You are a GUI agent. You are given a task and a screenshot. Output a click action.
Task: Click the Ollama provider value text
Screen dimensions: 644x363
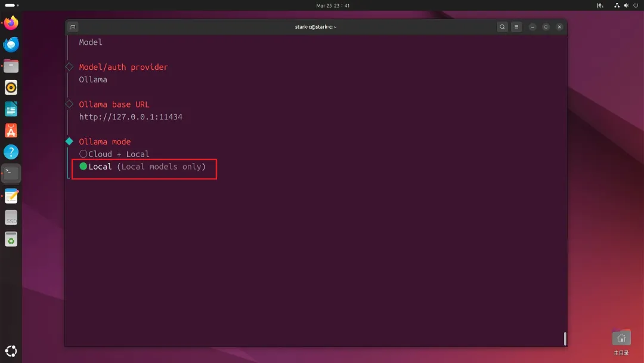[93, 80]
